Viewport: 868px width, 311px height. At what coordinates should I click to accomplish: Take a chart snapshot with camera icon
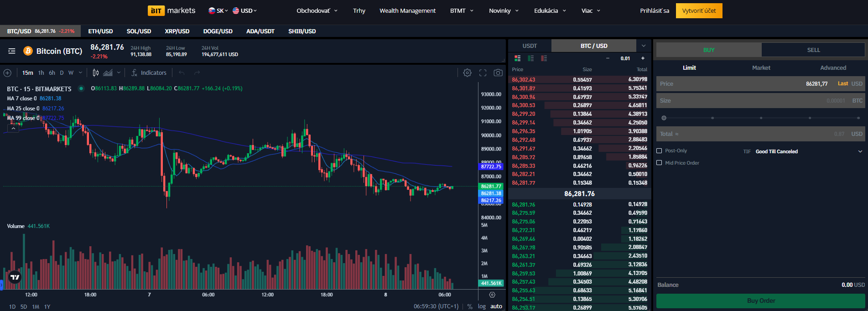(x=498, y=73)
